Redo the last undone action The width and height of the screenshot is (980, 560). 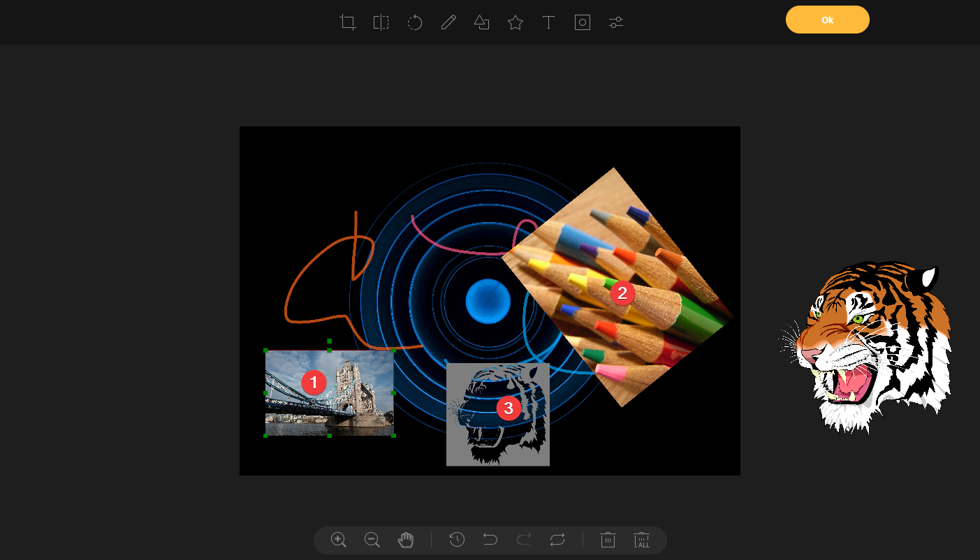[523, 539]
